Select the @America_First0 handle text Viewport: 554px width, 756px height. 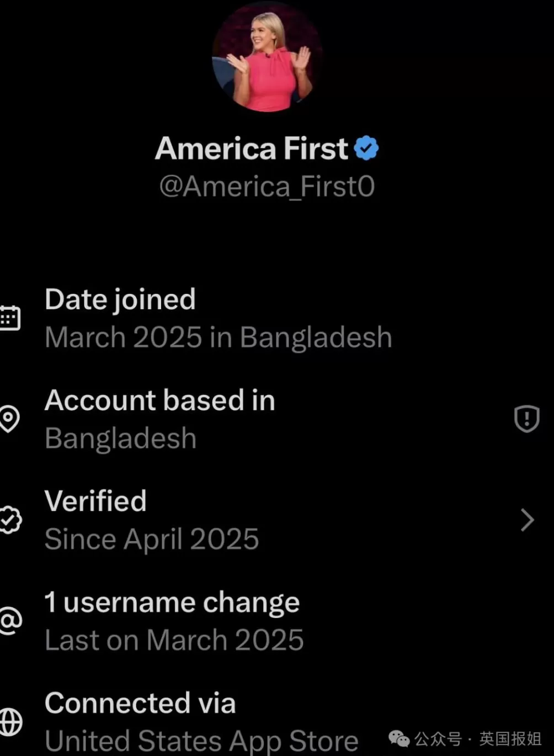tap(267, 187)
